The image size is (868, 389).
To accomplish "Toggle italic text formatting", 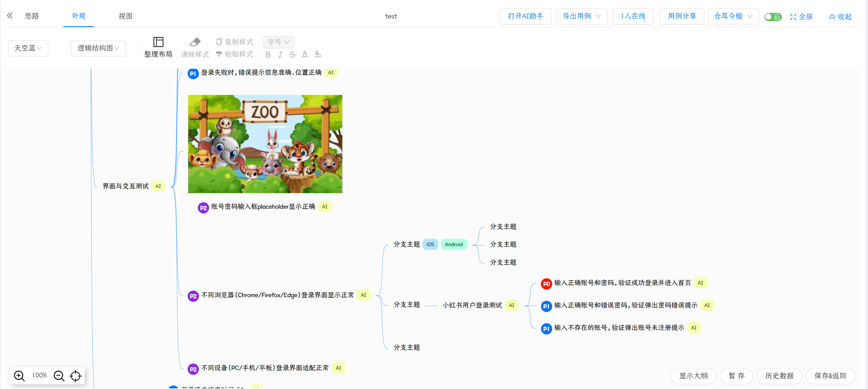I will click(280, 55).
